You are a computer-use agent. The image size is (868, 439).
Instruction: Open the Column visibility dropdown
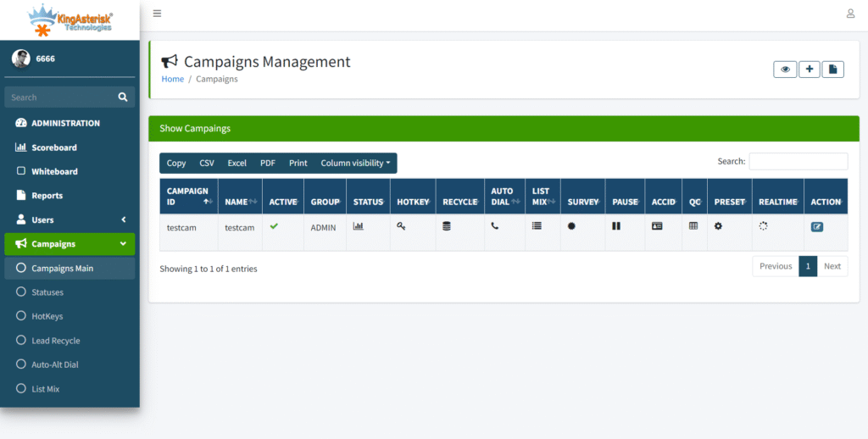tap(355, 163)
